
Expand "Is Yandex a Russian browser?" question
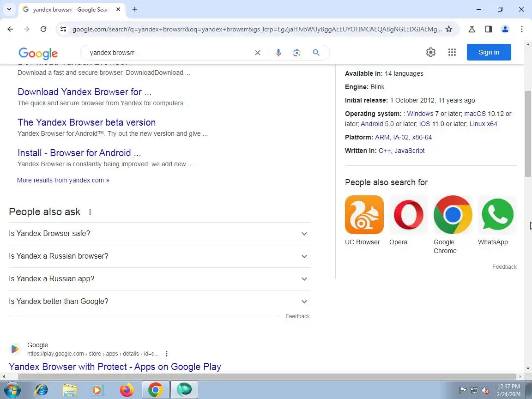159,256
